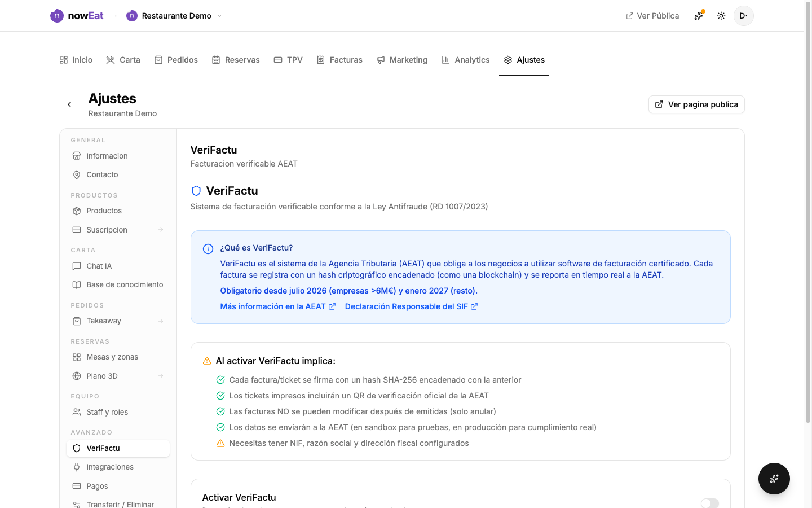Click the Base de conocimiento book icon

pyautogui.click(x=77, y=285)
